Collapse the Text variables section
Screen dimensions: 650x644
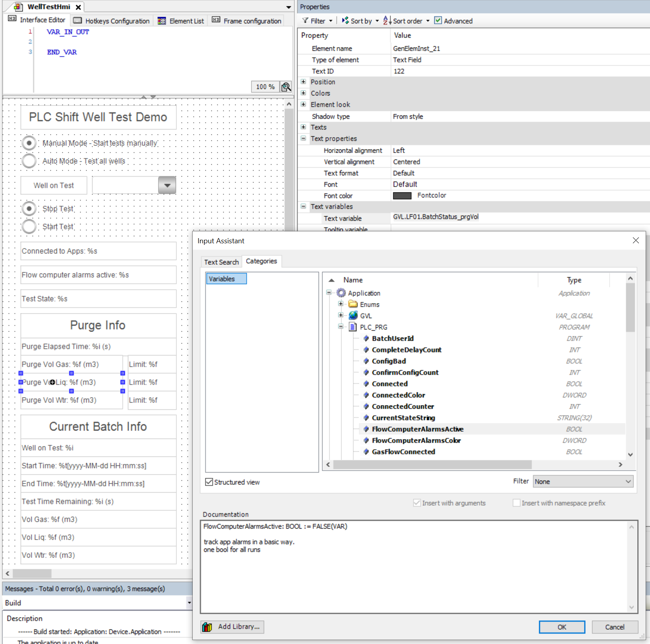pyautogui.click(x=304, y=207)
